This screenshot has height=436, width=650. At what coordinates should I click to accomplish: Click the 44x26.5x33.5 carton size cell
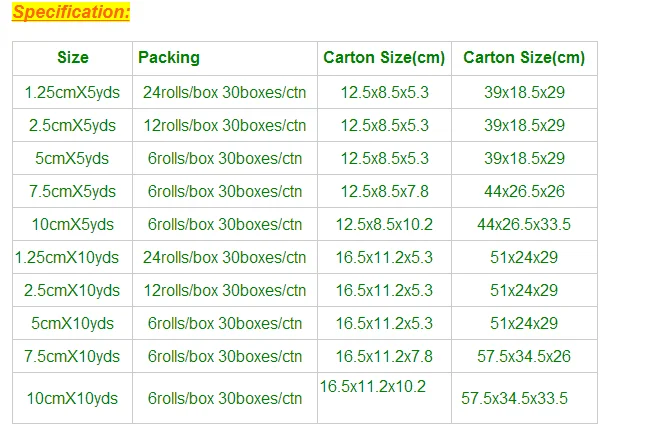[x=524, y=224]
